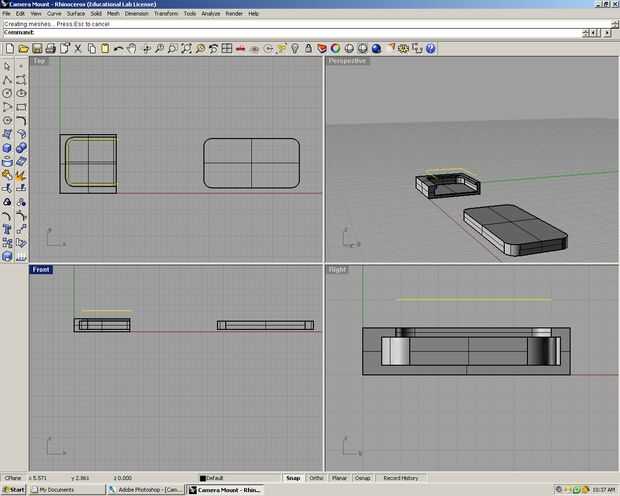Viewport: 620px width, 496px height.
Task: Open the Curve menu
Action: click(x=54, y=13)
